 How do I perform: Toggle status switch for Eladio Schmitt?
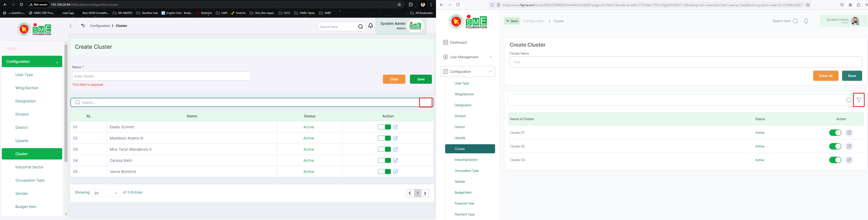384,127
